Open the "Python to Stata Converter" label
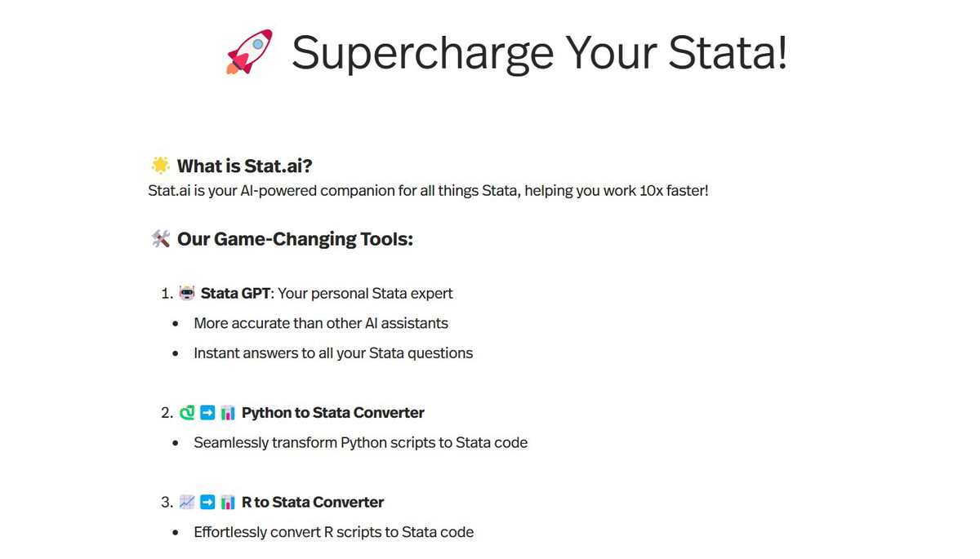This screenshot has width=980, height=559. pyautogui.click(x=332, y=413)
